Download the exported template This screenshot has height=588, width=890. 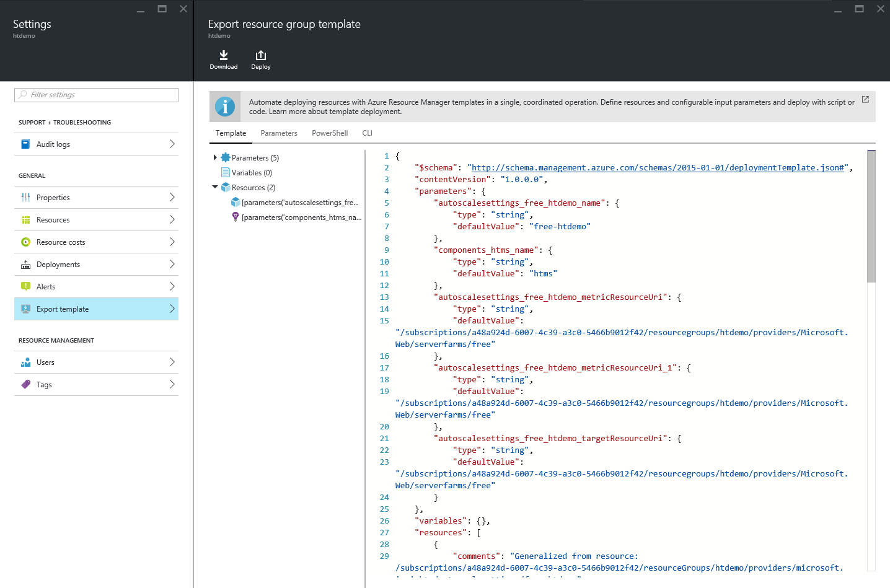224,59
